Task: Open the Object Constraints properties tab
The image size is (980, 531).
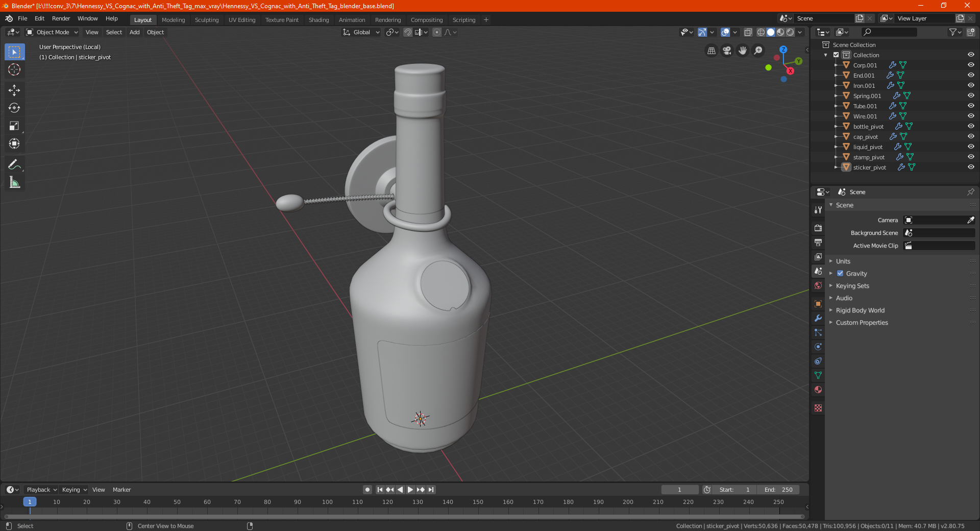Action: pos(818,360)
